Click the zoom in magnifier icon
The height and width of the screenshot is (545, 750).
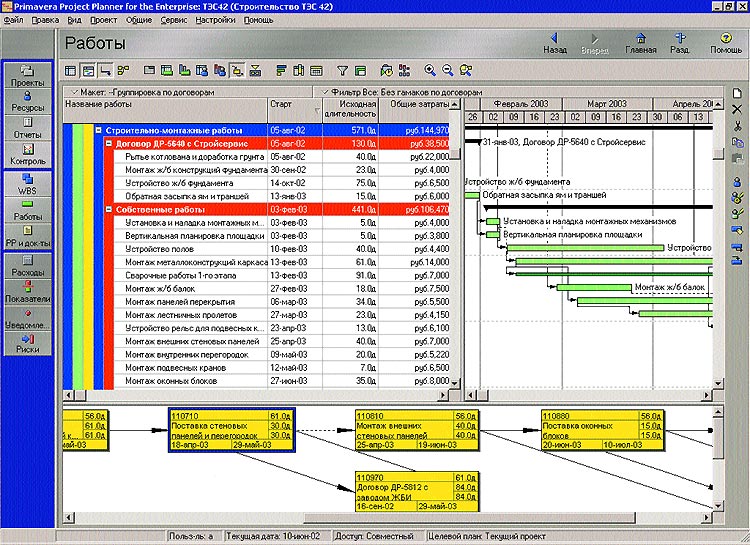pos(430,71)
